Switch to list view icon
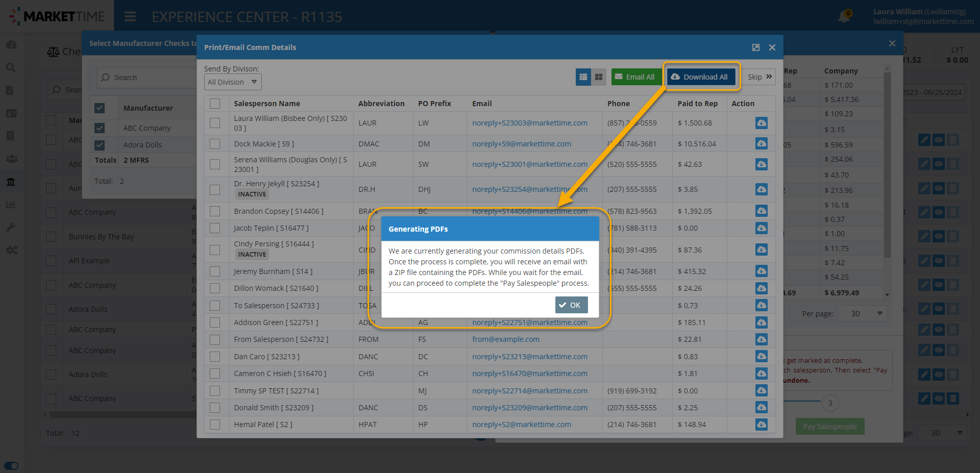Screen dimensions: 980x473 (583, 77)
